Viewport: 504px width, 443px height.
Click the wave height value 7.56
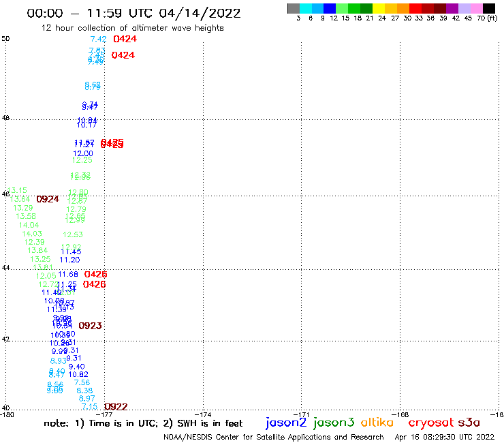82,382
